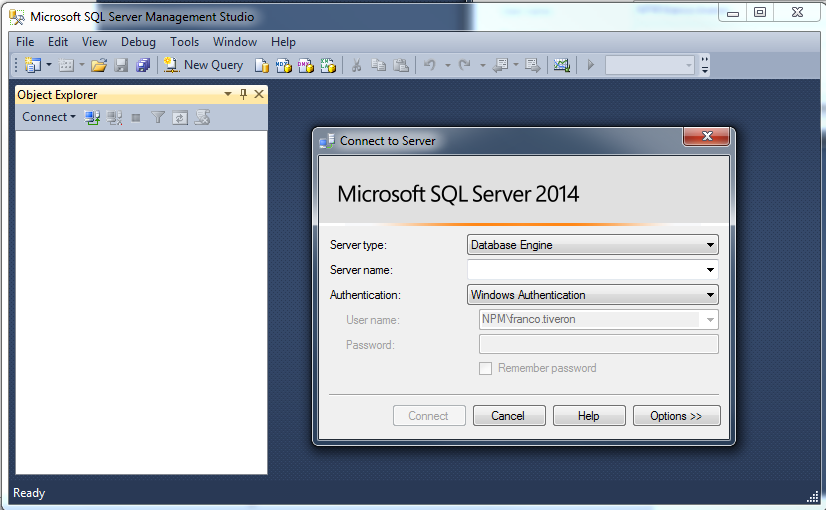The height and width of the screenshot is (510, 826).
Task: Open the View menu
Action: tap(94, 42)
